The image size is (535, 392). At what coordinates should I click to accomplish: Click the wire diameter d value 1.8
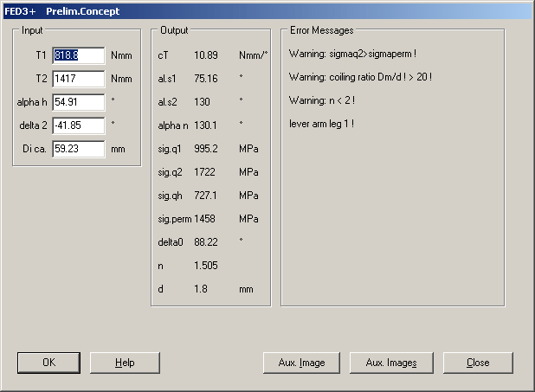tap(200, 289)
